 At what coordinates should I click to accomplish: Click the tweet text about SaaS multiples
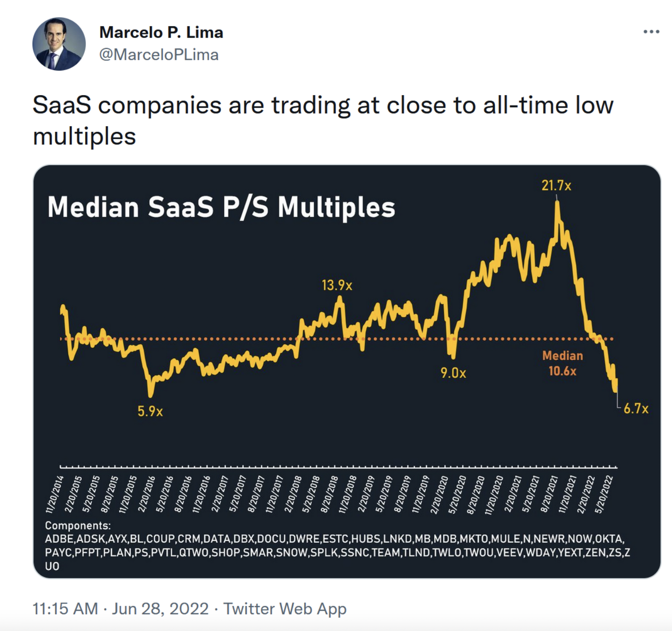[x=322, y=120]
